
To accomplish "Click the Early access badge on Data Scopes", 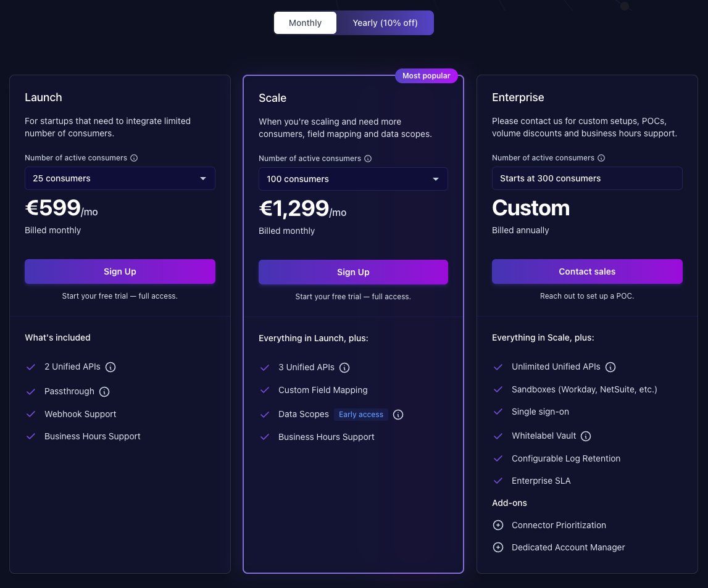I will pyautogui.click(x=360, y=414).
